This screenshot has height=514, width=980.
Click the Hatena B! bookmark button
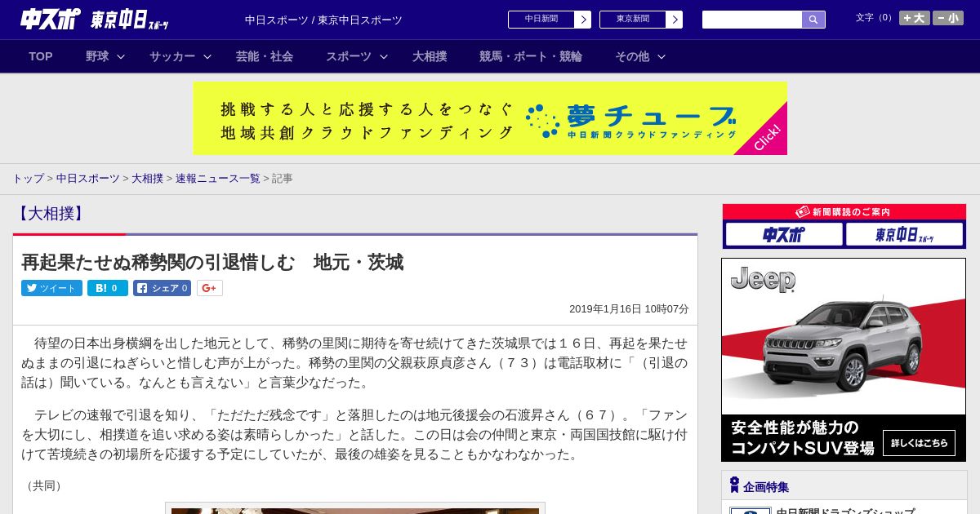click(x=108, y=288)
